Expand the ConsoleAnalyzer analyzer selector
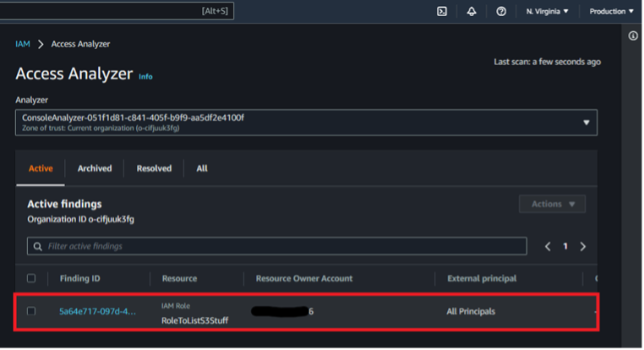This screenshot has width=644, height=350. 306,122
